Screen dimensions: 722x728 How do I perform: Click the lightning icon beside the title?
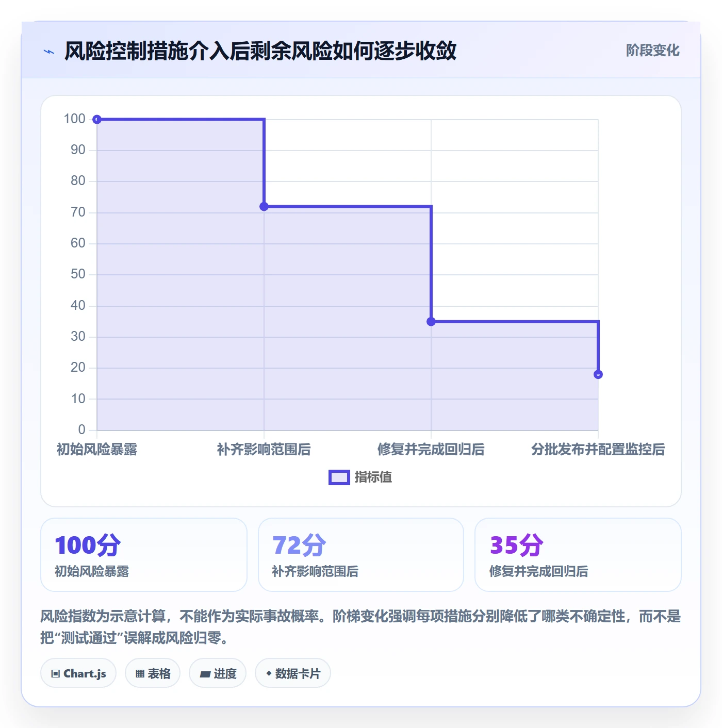pos(49,52)
